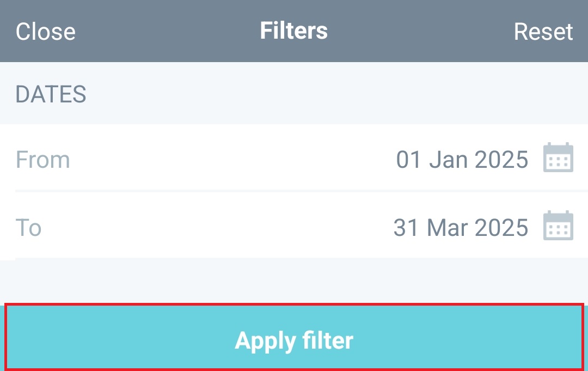Click the DATES section header
The width and height of the screenshot is (588, 371).
[x=51, y=94]
